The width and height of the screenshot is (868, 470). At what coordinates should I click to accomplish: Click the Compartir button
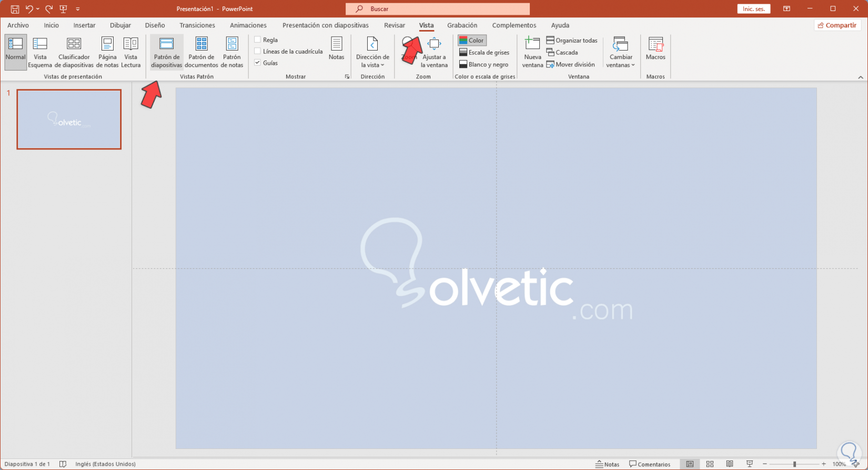pos(837,25)
